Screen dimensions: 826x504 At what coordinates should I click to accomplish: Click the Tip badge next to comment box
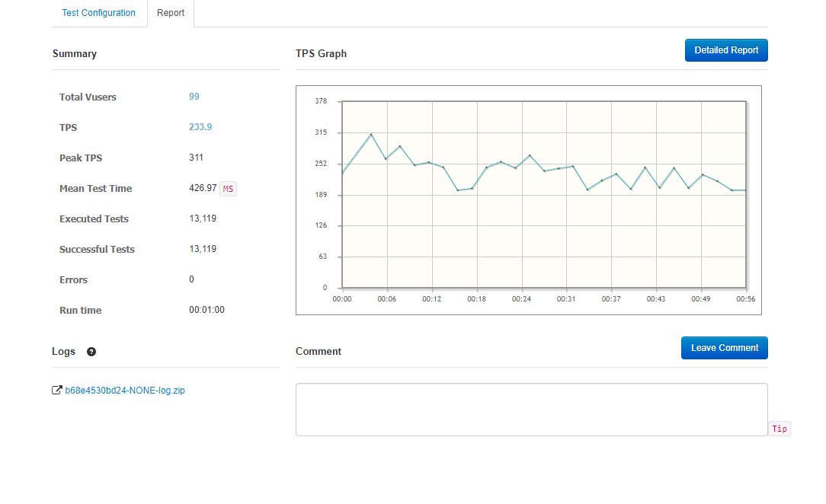pyautogui.click(x=779, y=429)
